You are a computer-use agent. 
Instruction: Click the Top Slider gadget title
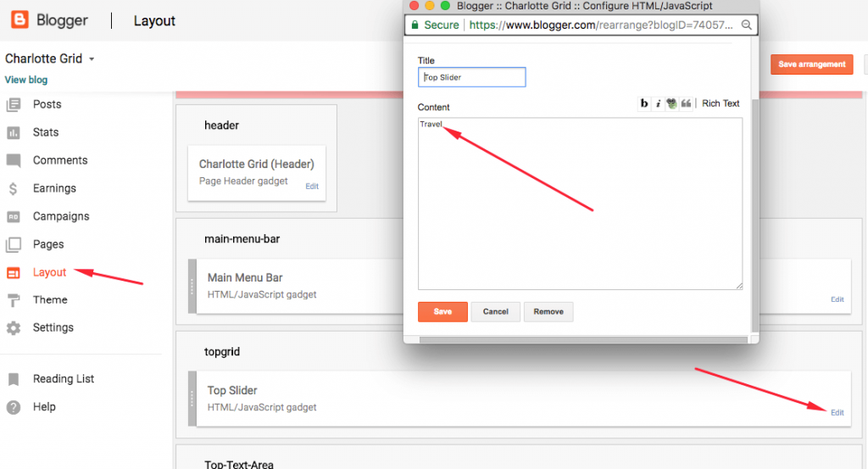232,390
